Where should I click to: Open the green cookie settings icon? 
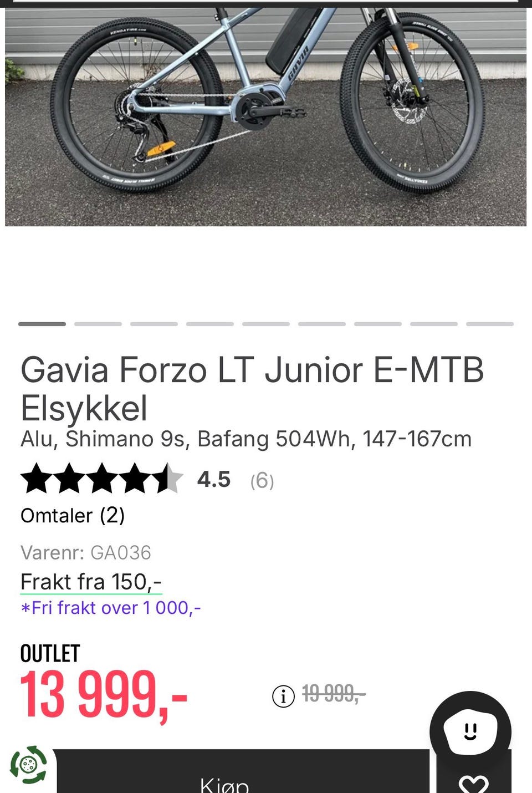pos(28,765)
